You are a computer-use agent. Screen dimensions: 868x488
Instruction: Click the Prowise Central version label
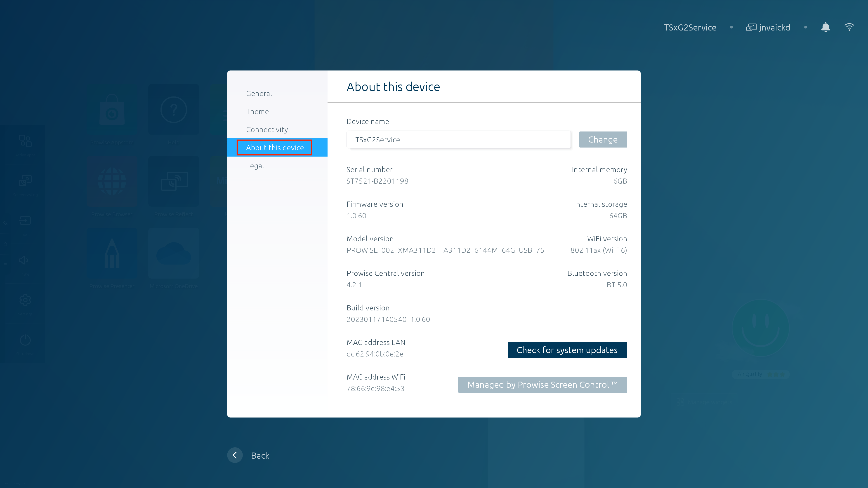(385, 273)
